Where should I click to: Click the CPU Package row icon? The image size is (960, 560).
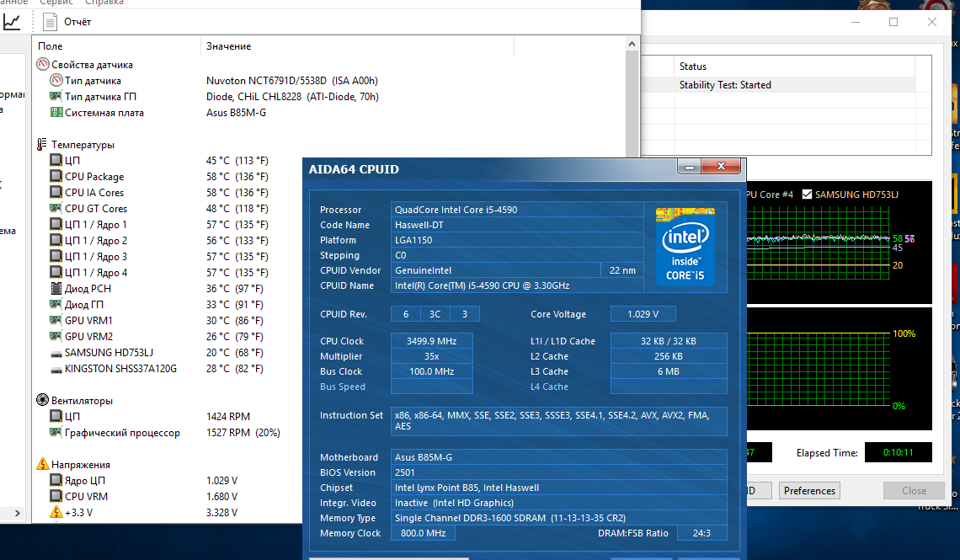pos(56,176)
